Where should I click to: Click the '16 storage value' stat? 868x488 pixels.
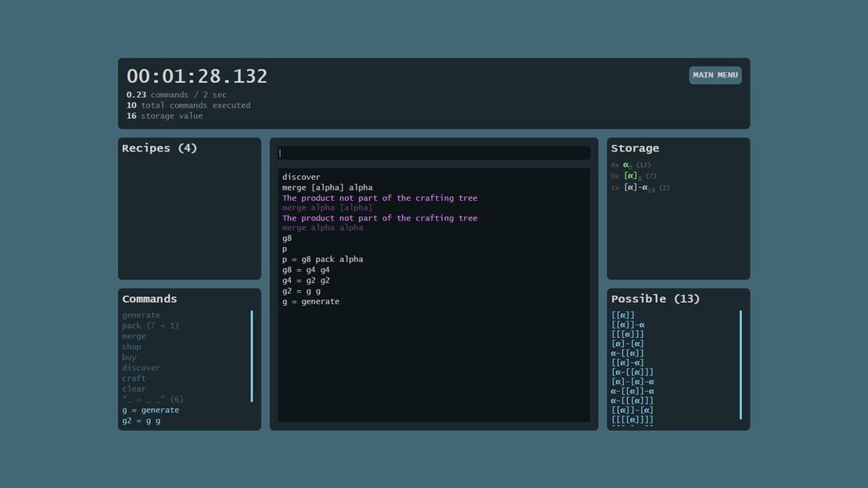(x=164, y=117)
